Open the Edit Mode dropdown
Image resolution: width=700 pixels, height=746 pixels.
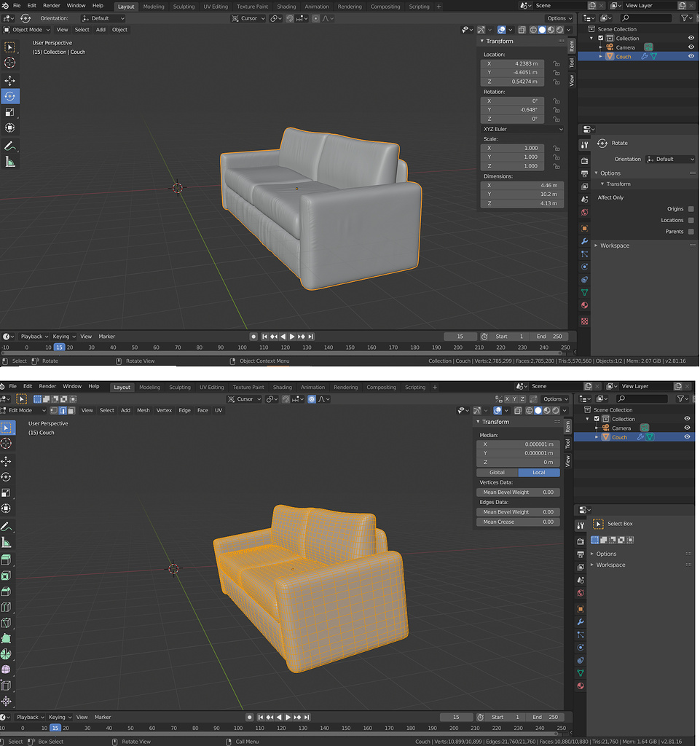23,410
